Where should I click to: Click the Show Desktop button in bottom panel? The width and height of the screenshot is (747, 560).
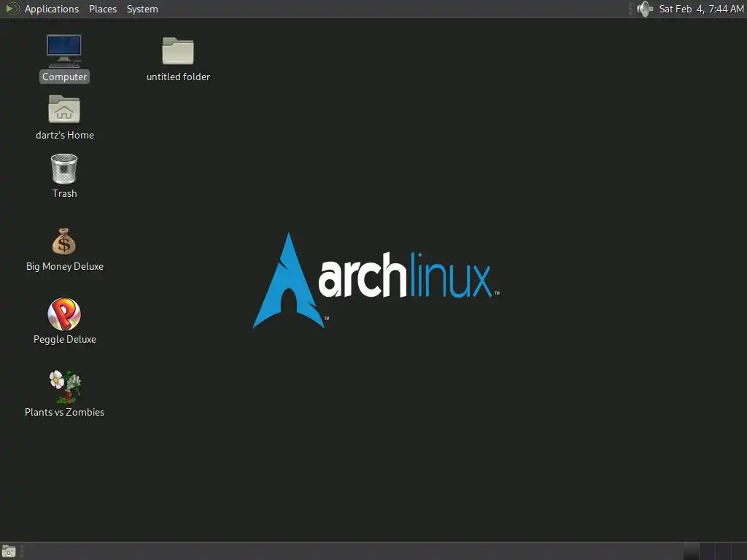pyautogui.click(x=9, y=551)
